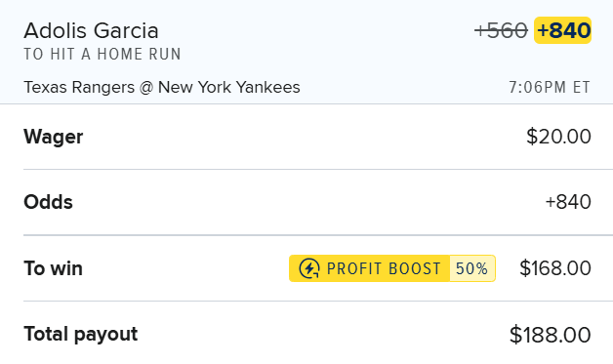
Task: Click the bet header section background
Action: coord(306,52)
